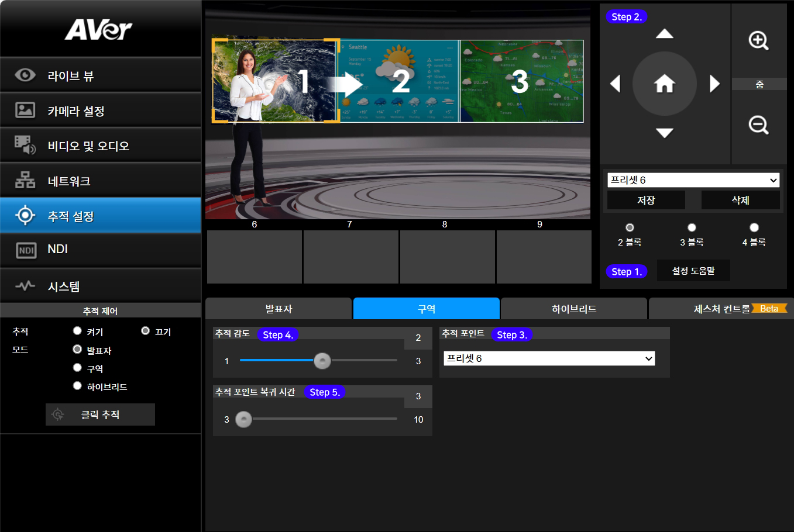Open 카메라 설정 menu
The height and width of the screenshot is (532, 794).
101,110
